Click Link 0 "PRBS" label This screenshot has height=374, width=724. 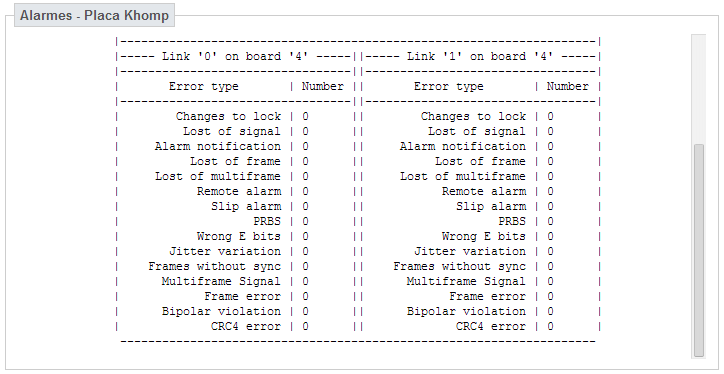click(267, 221)
